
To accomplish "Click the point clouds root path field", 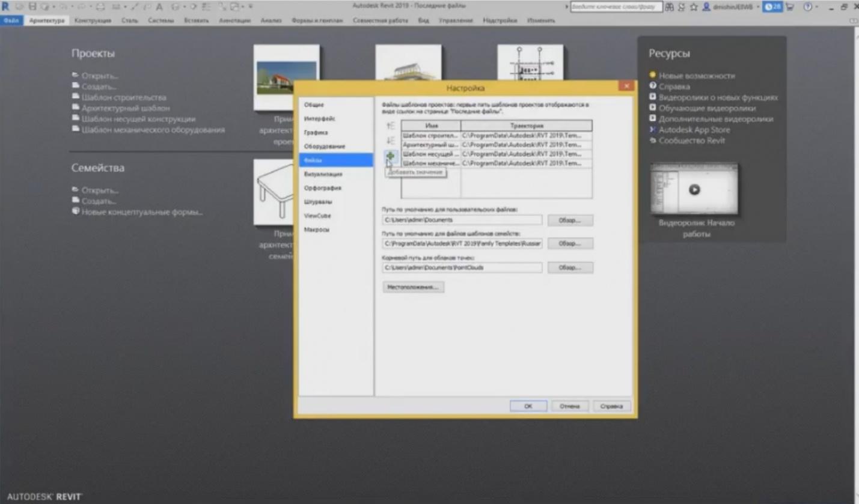I will click(x=462, y=267).
